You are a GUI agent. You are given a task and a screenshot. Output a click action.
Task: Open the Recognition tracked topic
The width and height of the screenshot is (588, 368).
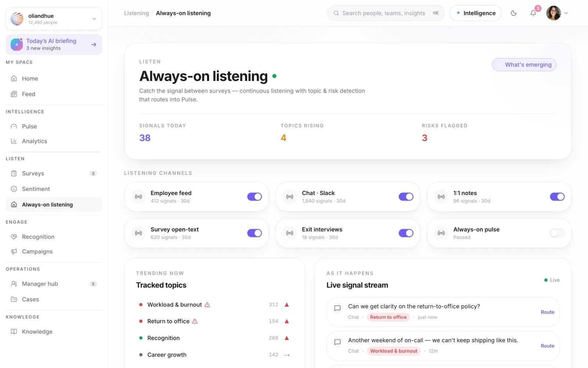tap(215, 338)
